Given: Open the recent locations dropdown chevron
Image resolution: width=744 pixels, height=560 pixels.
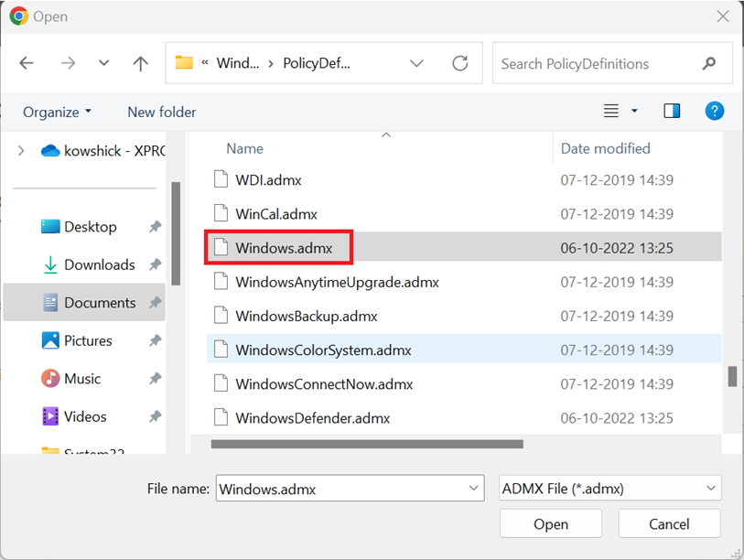Looking at the screenshot, I should coord(103,64).
